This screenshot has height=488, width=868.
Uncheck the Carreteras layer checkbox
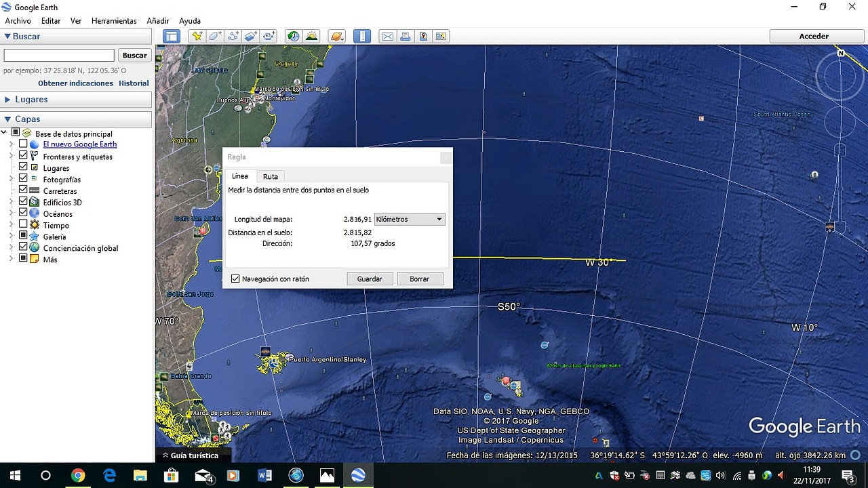(23, 190)
